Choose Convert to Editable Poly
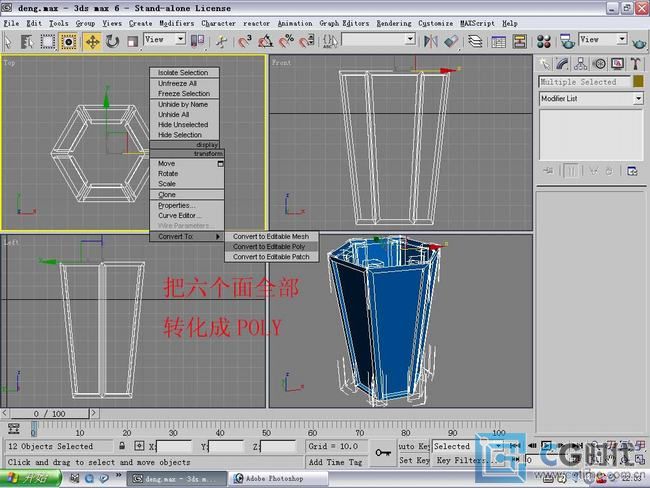This screenshot has height=488, width=650. coord(272,247)
